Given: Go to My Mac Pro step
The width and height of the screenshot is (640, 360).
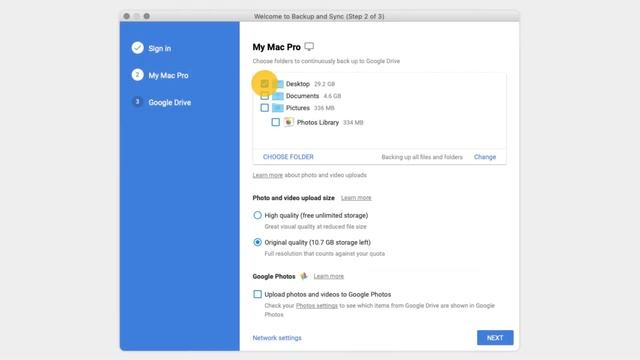Looking at the screenshot, I should pos(168,76).
